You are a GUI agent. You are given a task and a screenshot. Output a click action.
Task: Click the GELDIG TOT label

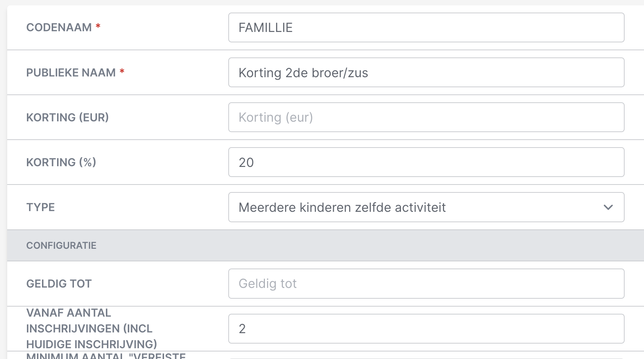pos(59,284)
